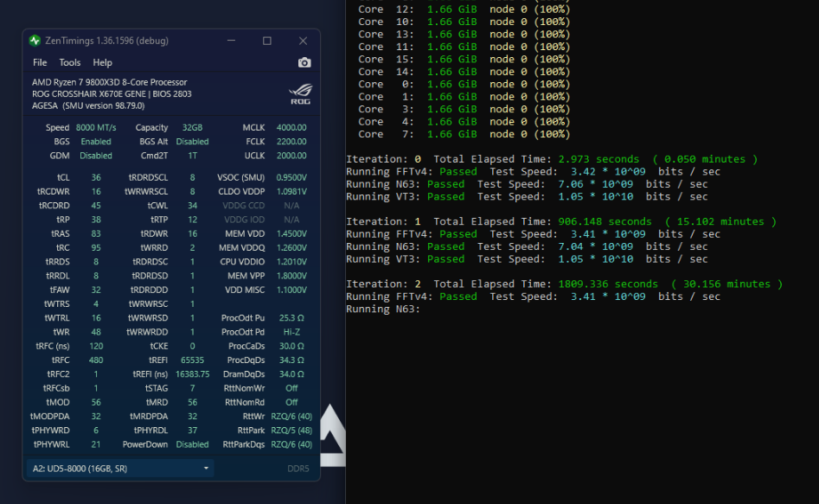Close the ZenTimings window
The width and height of the screenshot is (819, 504).
[303, 41]
